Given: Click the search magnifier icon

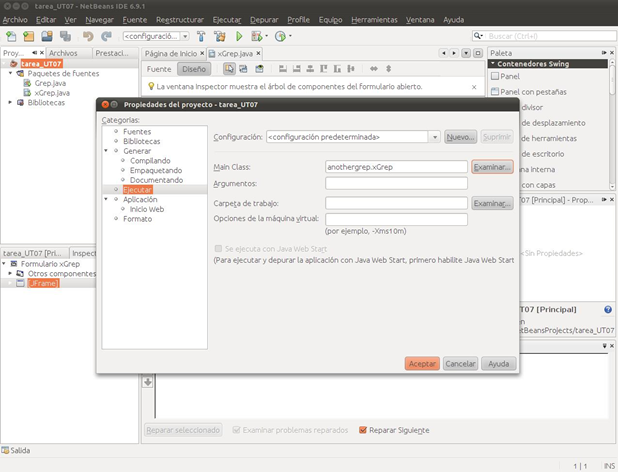Looking at the screenshot, I should coord(478,36).
